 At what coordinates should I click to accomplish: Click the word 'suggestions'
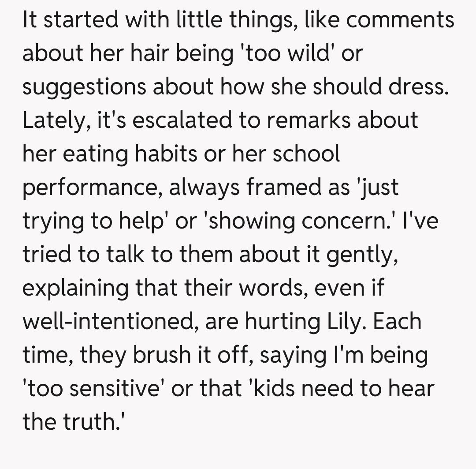84,87
